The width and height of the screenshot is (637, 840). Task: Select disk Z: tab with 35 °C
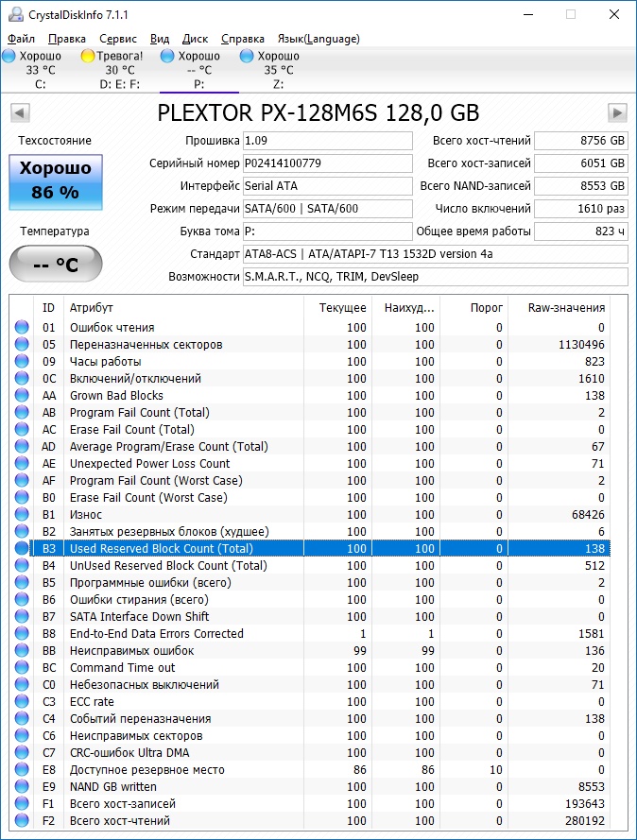[x=278, y=70]
